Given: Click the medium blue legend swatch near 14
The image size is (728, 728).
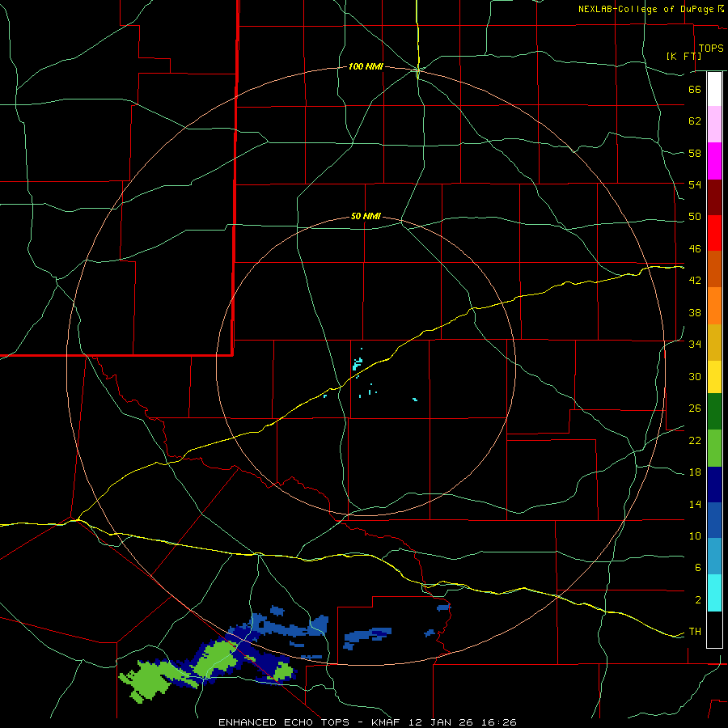Looking at the screenshot, I should coord(714,520).
